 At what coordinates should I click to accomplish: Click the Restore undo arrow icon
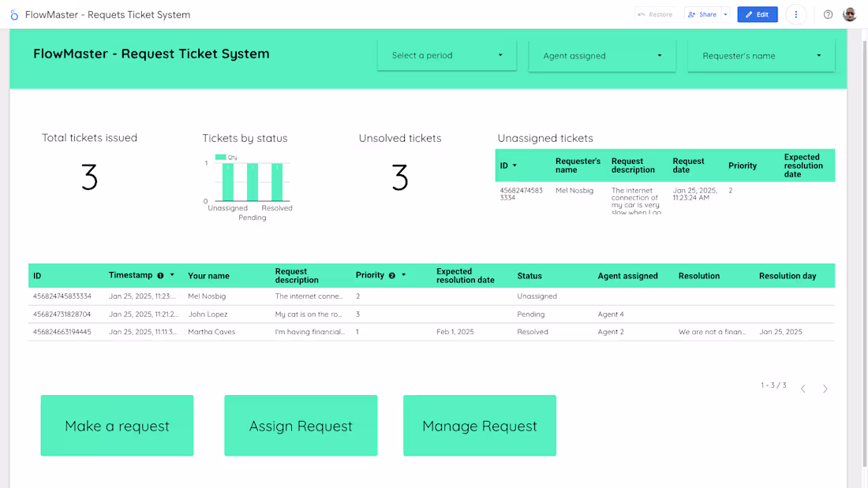tap(642, 14)
